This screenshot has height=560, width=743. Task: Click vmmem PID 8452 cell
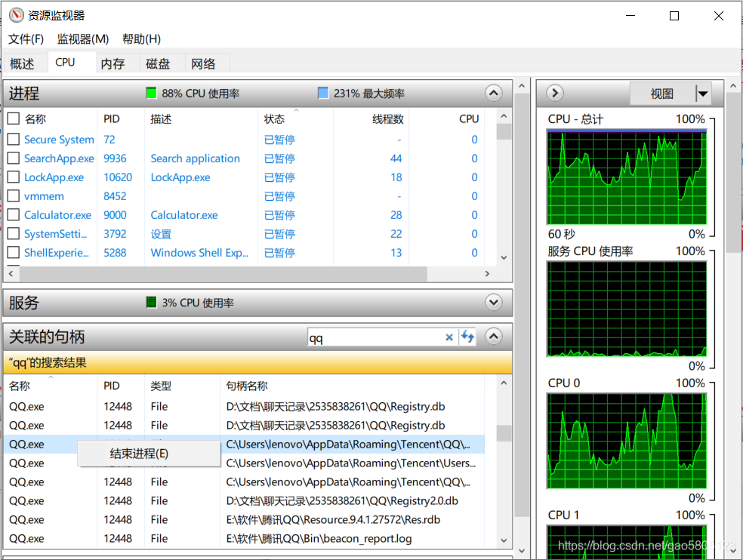pyautogui.click(x=115, y=196)
